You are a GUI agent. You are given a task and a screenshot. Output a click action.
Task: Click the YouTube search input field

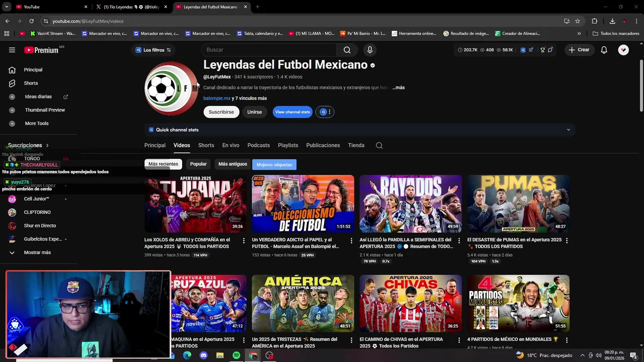point(269,50)
